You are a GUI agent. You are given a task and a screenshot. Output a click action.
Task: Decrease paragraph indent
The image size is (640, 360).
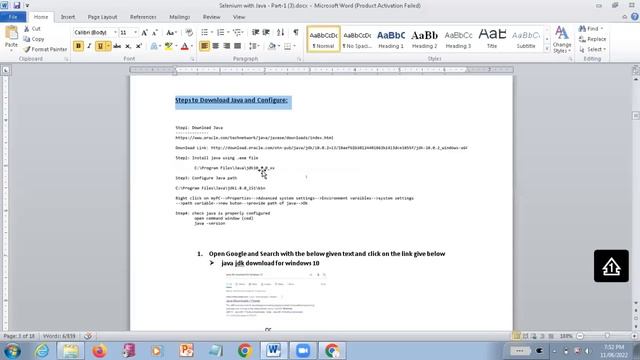click(256, 32)
